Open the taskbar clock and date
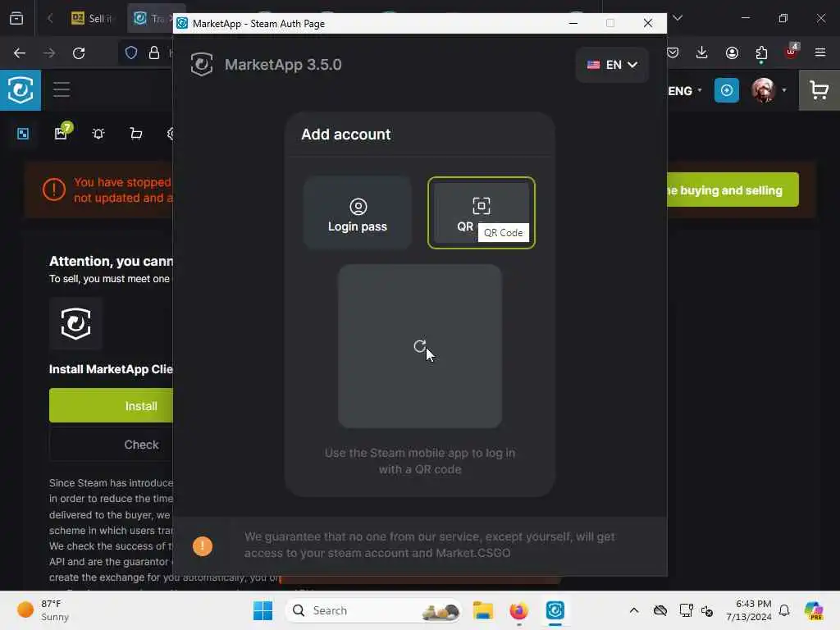The width and height of the screenshot is (840, 630). pyautogui.click(x=749, y=610)
